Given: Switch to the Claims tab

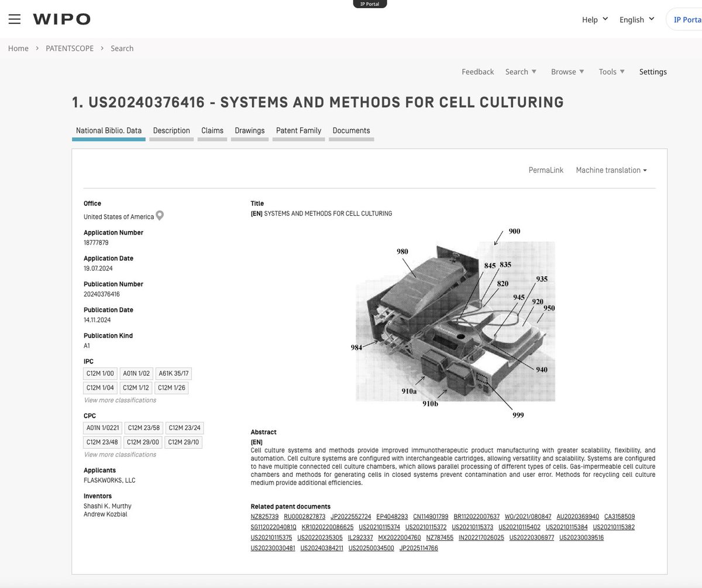Looking at the screenshot, I should (212, 130).
